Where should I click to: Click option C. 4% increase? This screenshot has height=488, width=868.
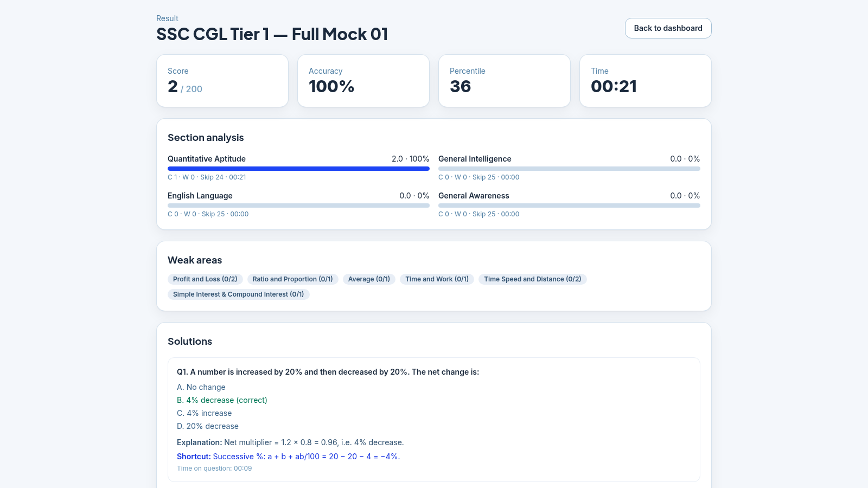(x=204, y=413)
